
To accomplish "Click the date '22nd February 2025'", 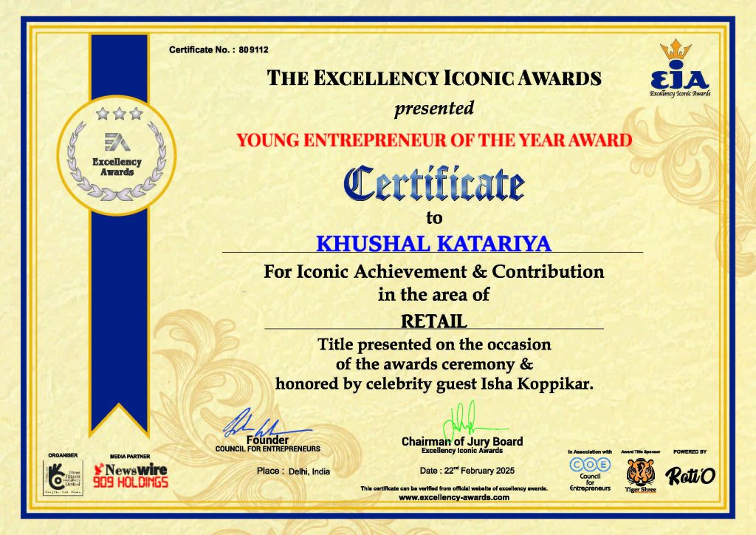I will 479,471.
